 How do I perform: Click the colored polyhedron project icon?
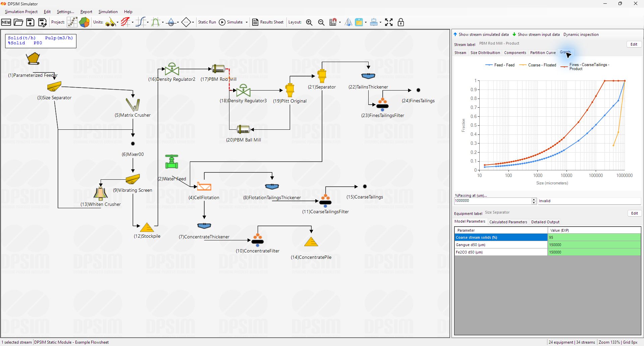point(84,22)
